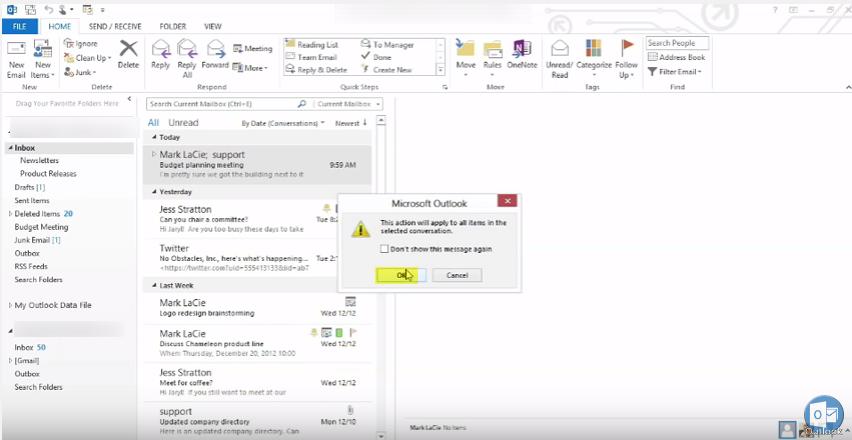Click the Meeting reply icon

[x=253, y=48]
